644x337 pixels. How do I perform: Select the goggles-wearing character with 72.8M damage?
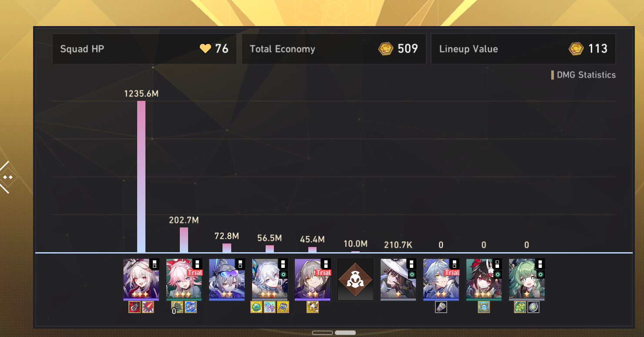227,280
